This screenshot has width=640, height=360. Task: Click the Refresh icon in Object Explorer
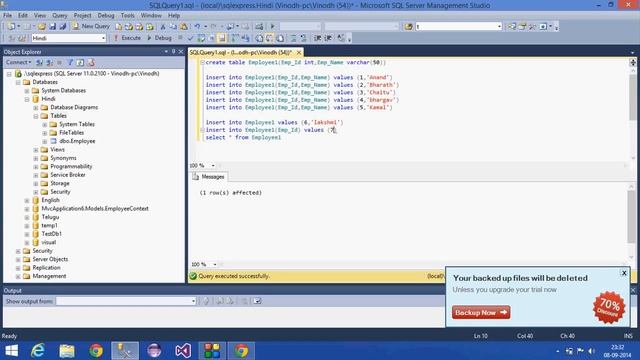pyautogui.click(x=80, y=62)
